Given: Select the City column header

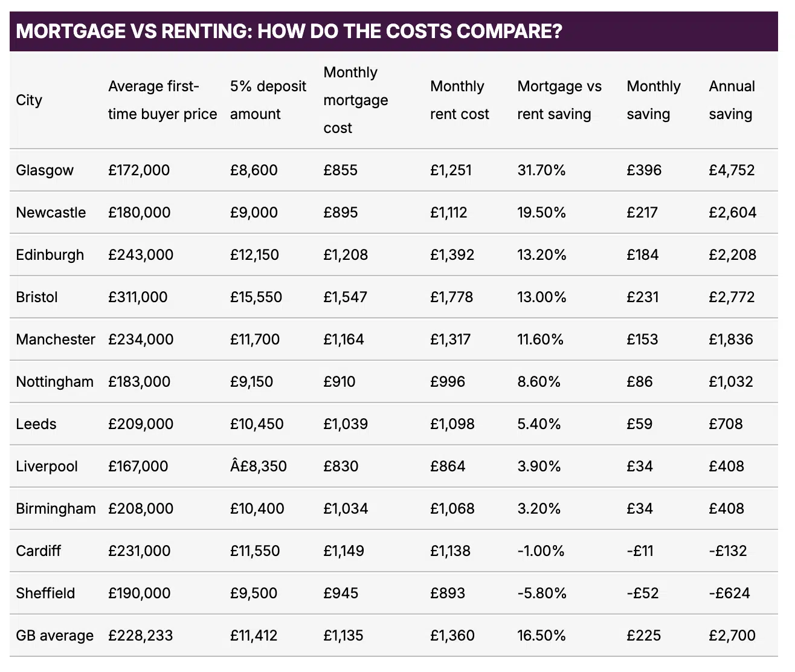Looking at the screenshot, I should 29,100.
